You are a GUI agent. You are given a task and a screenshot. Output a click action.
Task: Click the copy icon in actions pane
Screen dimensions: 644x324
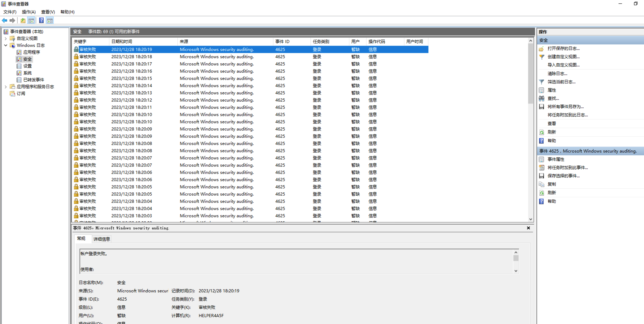pos(542,184)
